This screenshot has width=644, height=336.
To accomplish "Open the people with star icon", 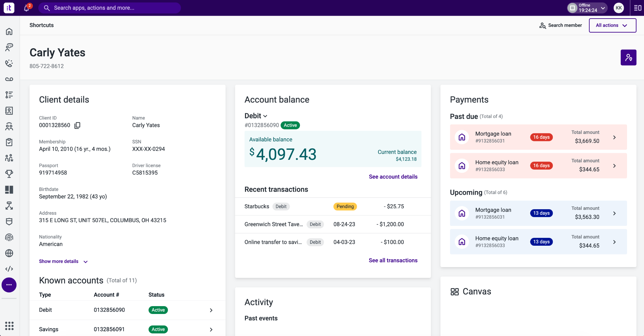I will click(9, 158).
